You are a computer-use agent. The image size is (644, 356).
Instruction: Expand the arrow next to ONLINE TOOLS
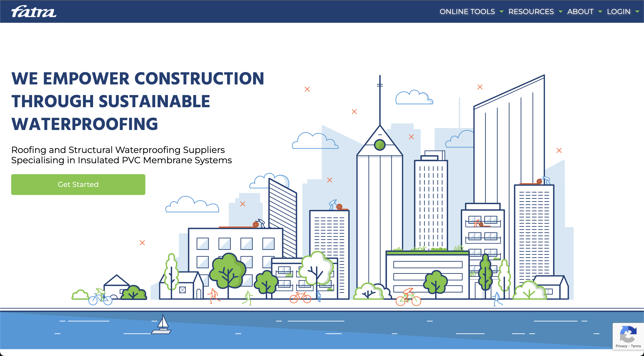click(501, 11)
